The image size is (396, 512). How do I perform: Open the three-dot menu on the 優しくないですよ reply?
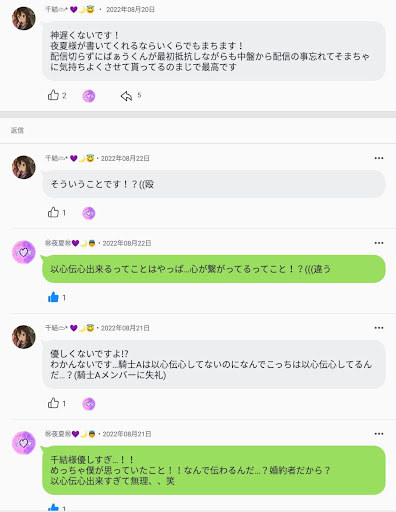coord(379,328)
